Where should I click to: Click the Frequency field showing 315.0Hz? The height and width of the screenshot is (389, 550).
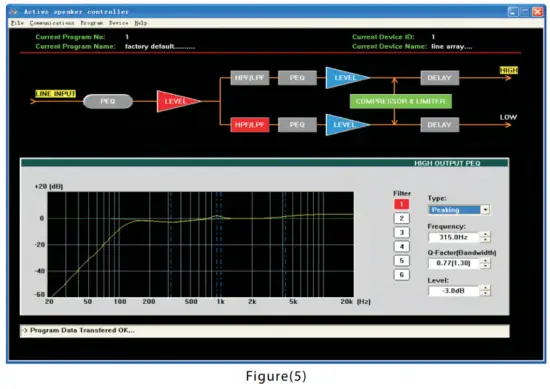[454, 237]
